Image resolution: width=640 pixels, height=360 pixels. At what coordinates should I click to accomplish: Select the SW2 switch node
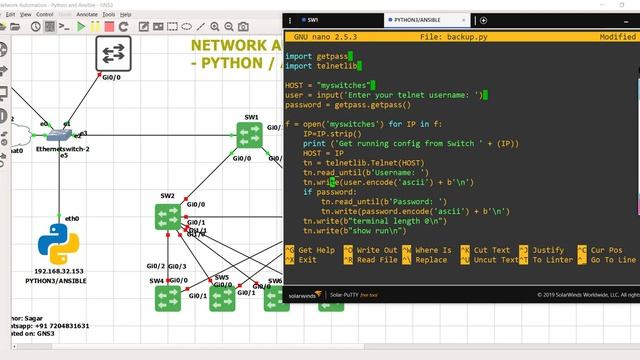click(x=168, y=217)
